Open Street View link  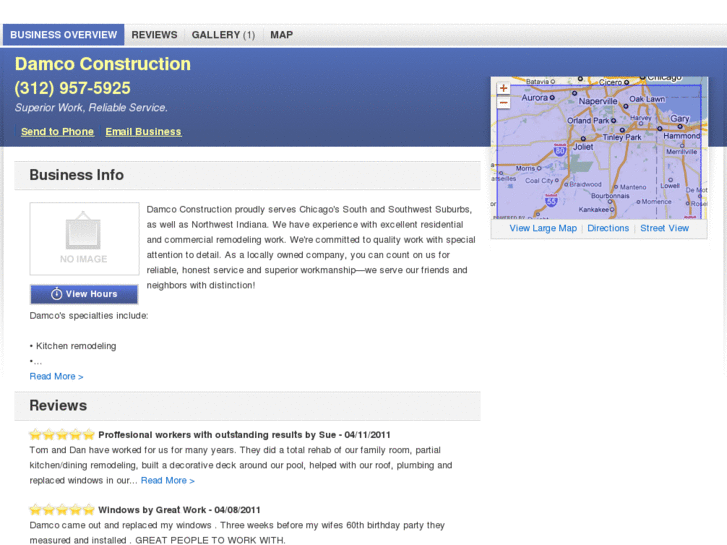[x=664, y=228]
